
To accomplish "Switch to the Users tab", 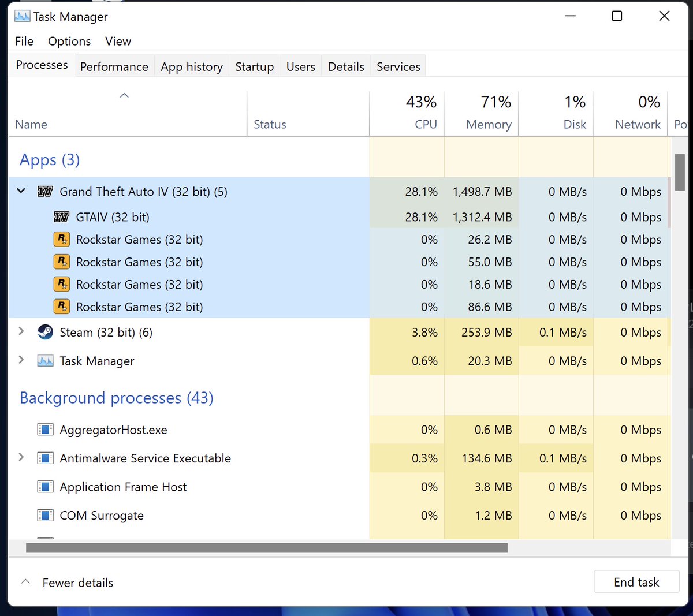I will [300, 66].
